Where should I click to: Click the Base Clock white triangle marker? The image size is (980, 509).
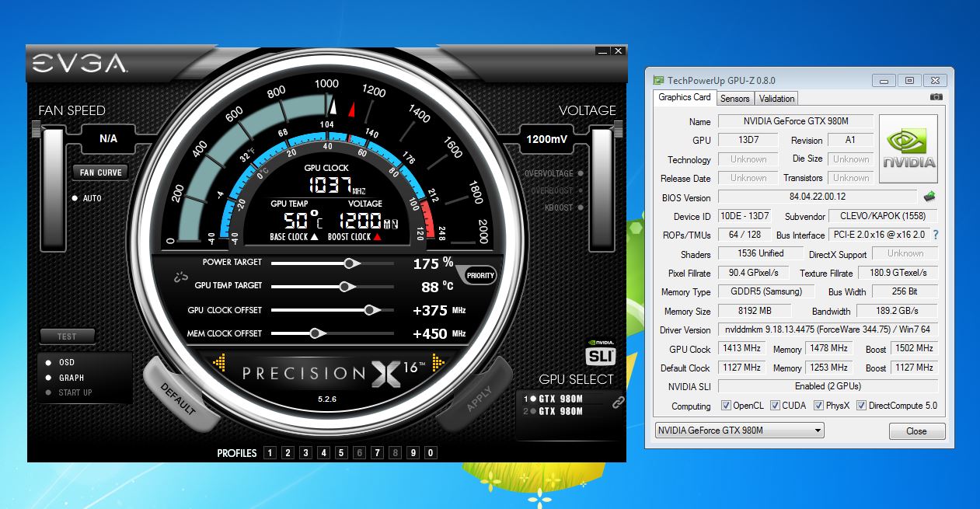(x=316, y=237)
